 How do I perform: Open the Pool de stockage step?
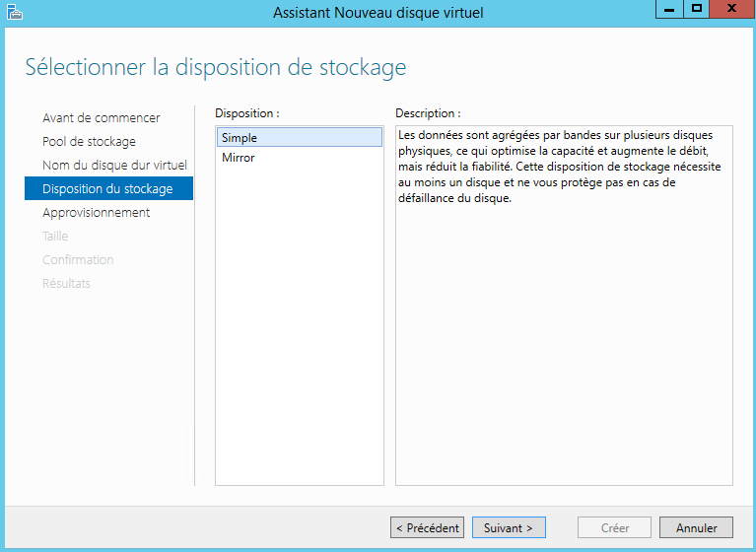click(89, 142)
